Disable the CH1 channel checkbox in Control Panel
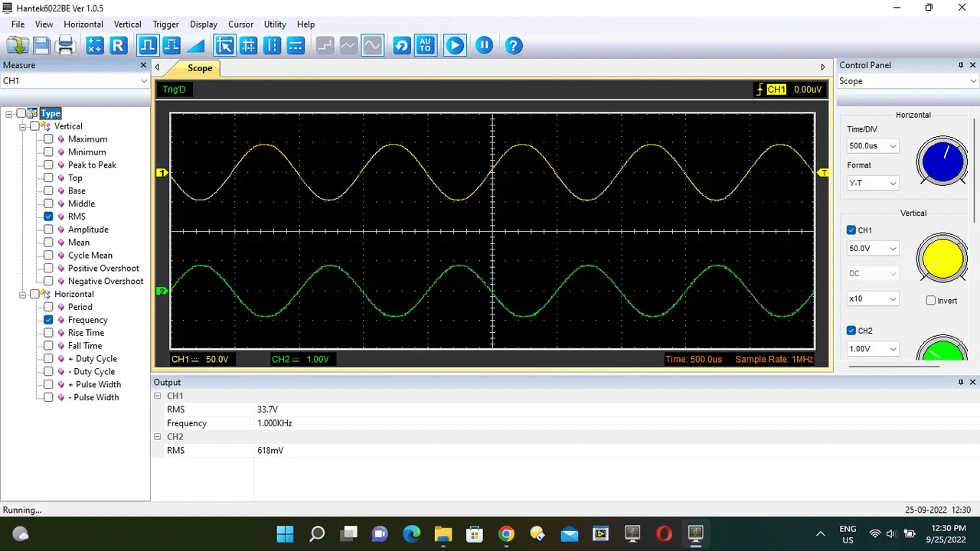The image size is (980, 551). pyautogui.click(x=851, y=230)
